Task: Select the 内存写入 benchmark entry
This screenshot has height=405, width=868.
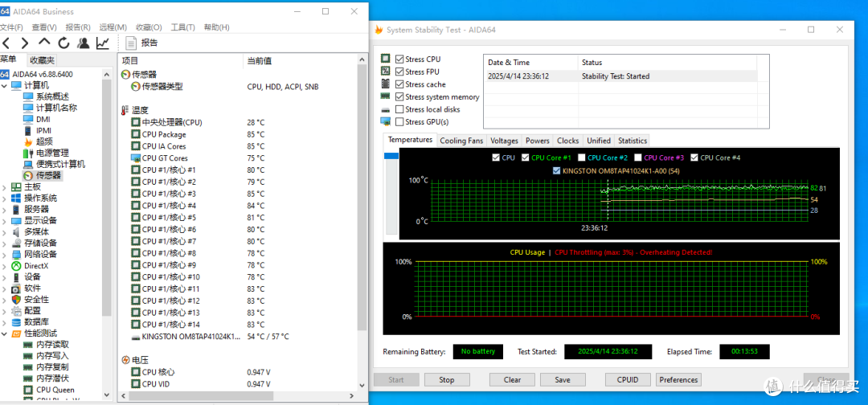Action: [52, 356]
